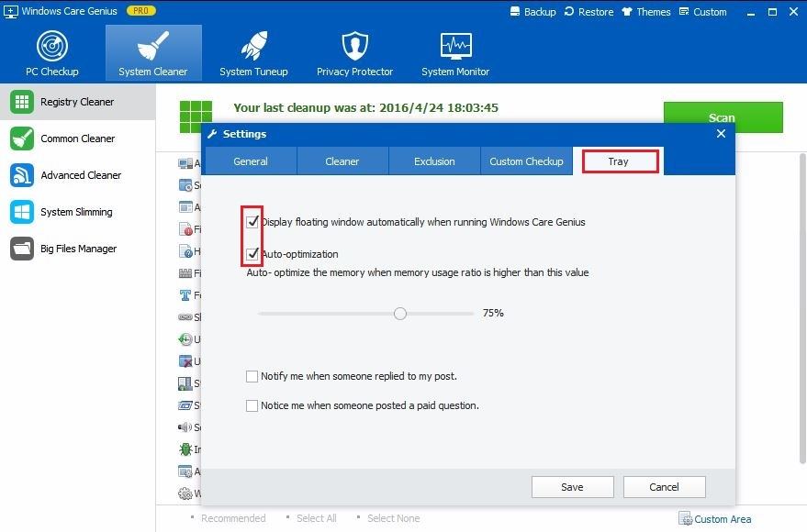Switch to the Exclusion settings tab
Viewport: 807px width, 532px height.
pos(434,161)
